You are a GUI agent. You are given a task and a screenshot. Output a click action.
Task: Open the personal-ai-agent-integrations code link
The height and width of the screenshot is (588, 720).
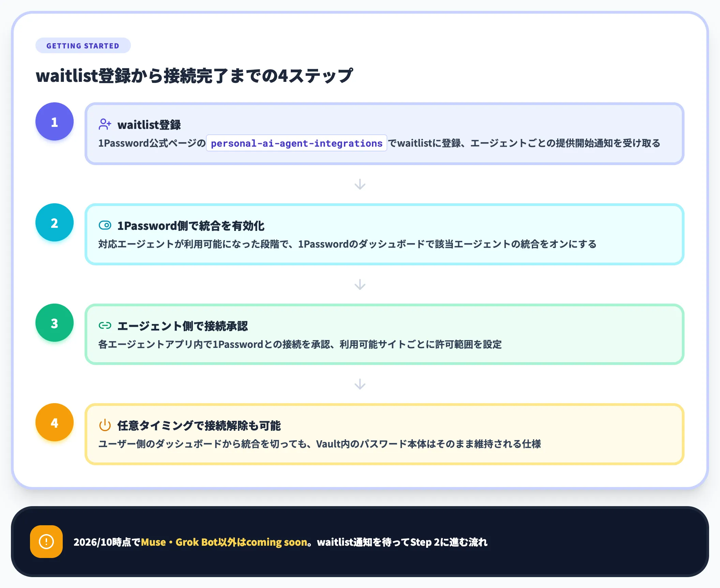297,143
